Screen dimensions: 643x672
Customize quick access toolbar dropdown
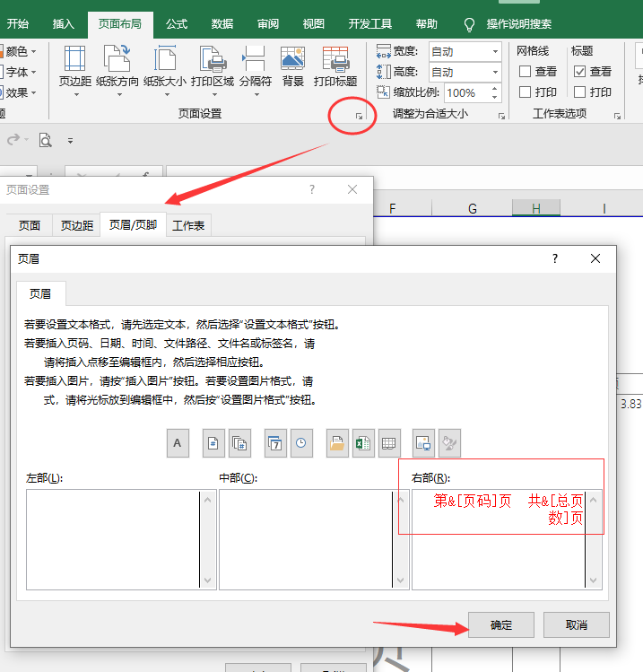coord(70,140)
